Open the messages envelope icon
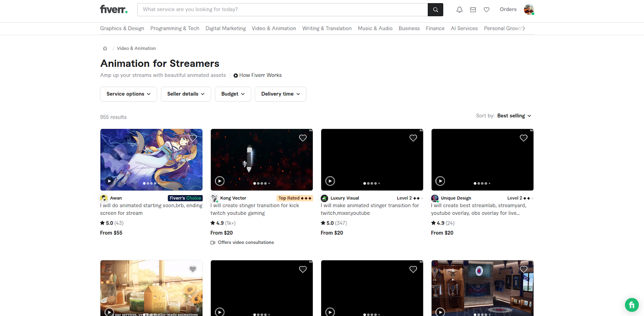The height and width of the screenshot is (316, 644). coord(473,10)
